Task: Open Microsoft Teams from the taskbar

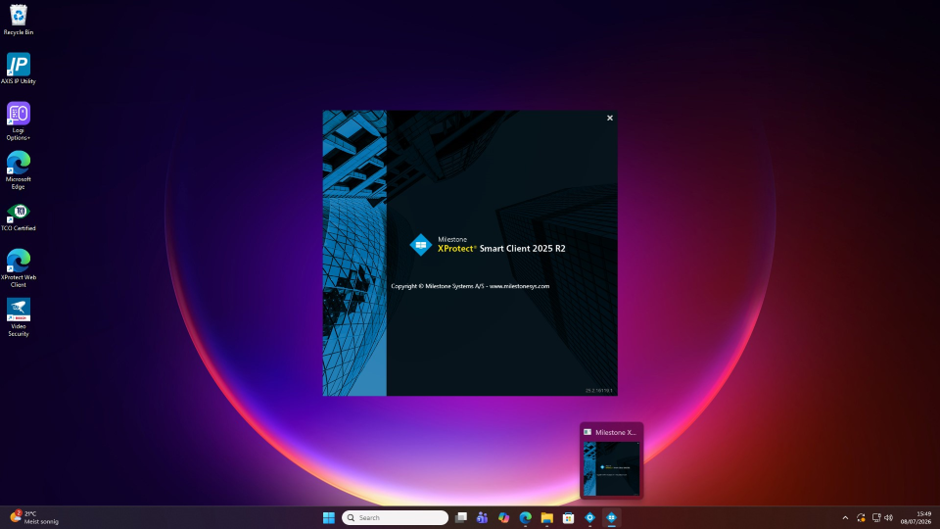Action: (x=482, y=518)
